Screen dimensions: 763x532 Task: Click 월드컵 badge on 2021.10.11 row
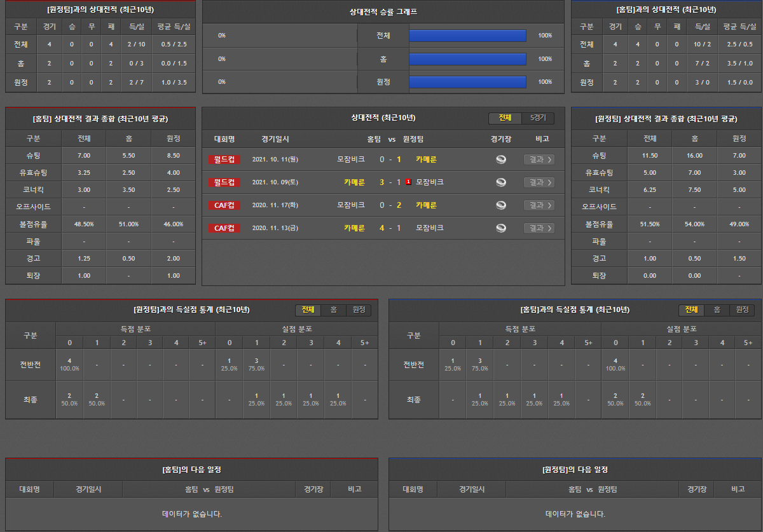point(224,160)
